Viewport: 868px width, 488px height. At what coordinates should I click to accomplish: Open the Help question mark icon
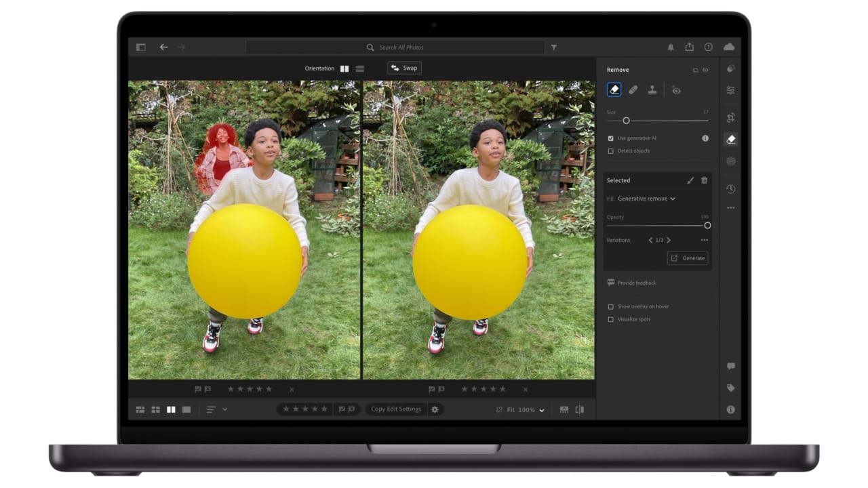coord(708,47)
